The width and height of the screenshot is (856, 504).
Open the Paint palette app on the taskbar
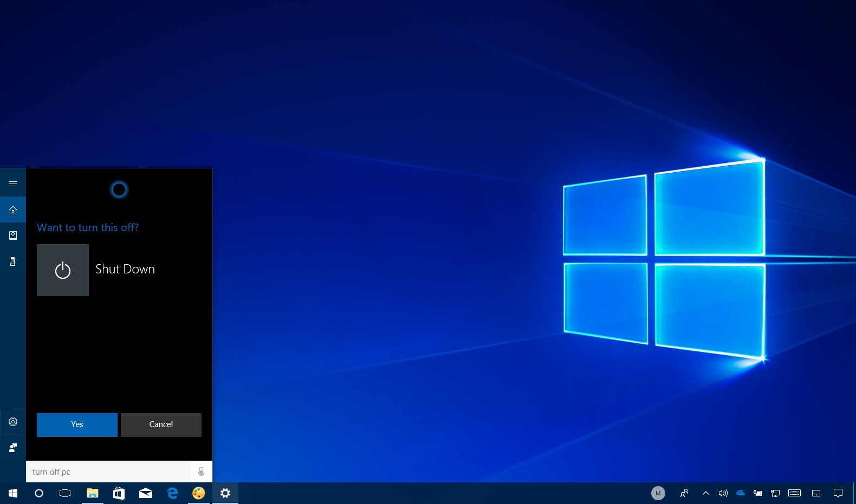(x=199, y=493)
